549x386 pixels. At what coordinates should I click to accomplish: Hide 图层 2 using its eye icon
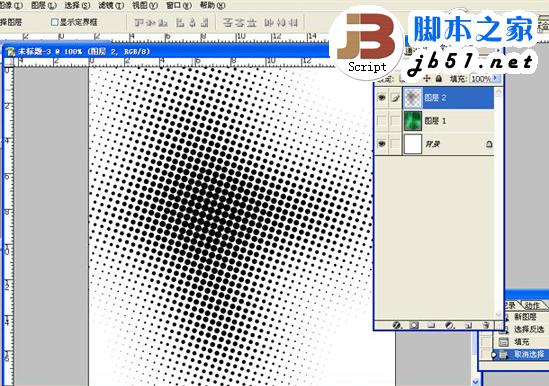tap(381, 98)
